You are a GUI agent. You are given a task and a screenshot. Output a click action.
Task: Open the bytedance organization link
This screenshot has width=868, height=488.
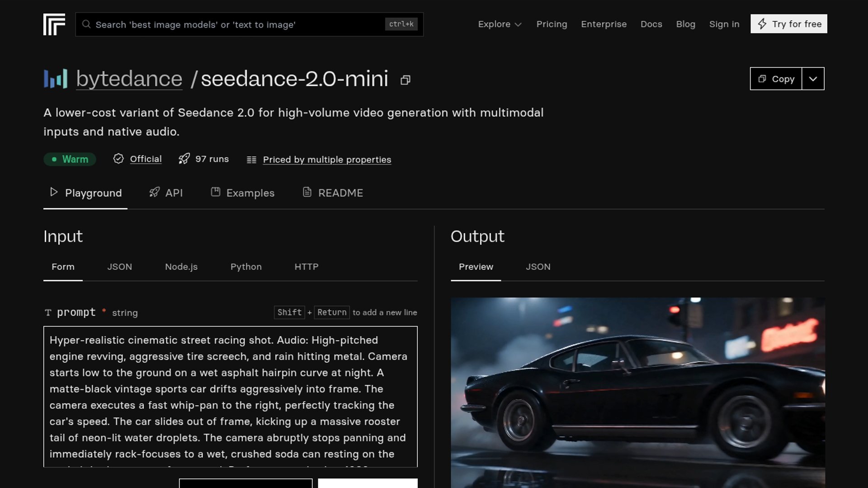(129, 79)
